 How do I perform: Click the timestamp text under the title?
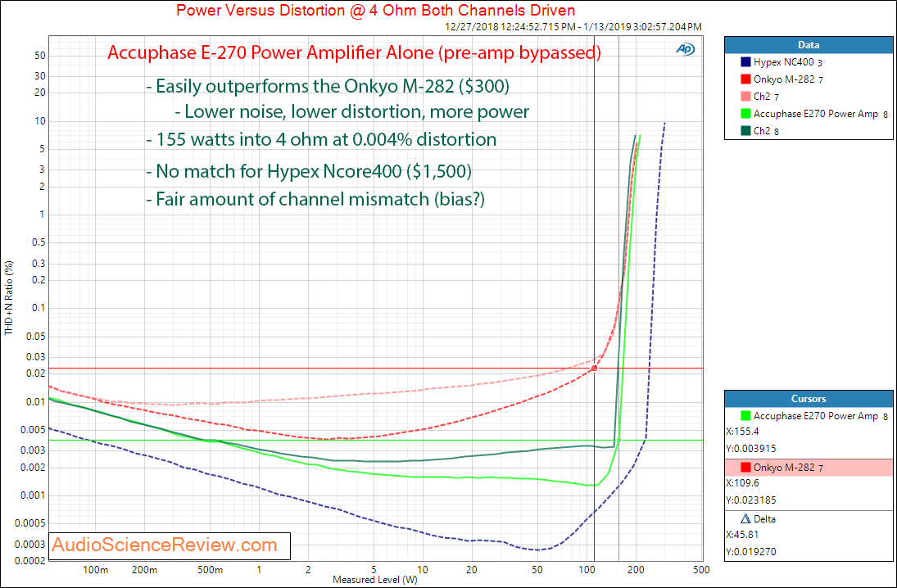(573, 27)
